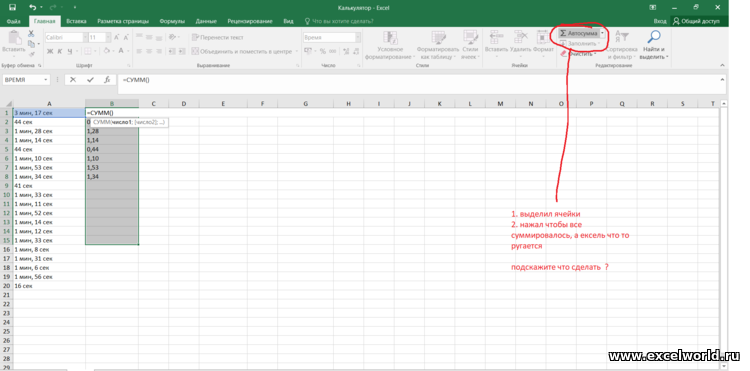Toggle bold Ж formatting
Image resolution: width=750 pixels, height=371 pixels.
(x=50, y=51)
